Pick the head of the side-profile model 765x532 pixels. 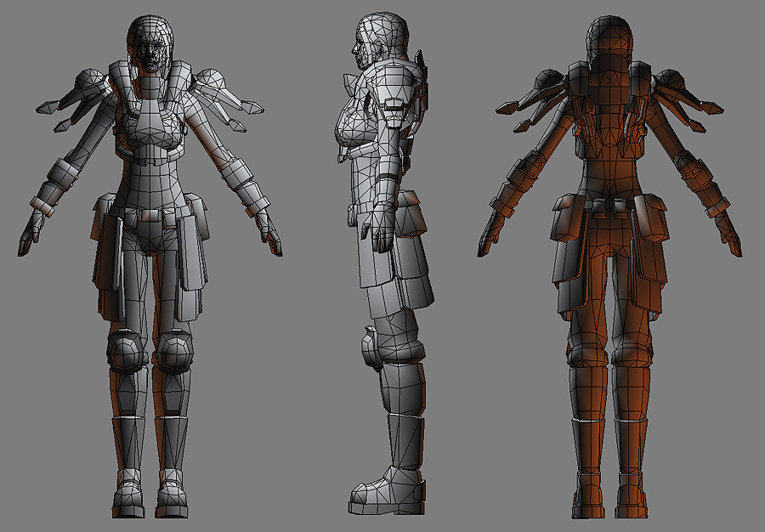(381, 40)
